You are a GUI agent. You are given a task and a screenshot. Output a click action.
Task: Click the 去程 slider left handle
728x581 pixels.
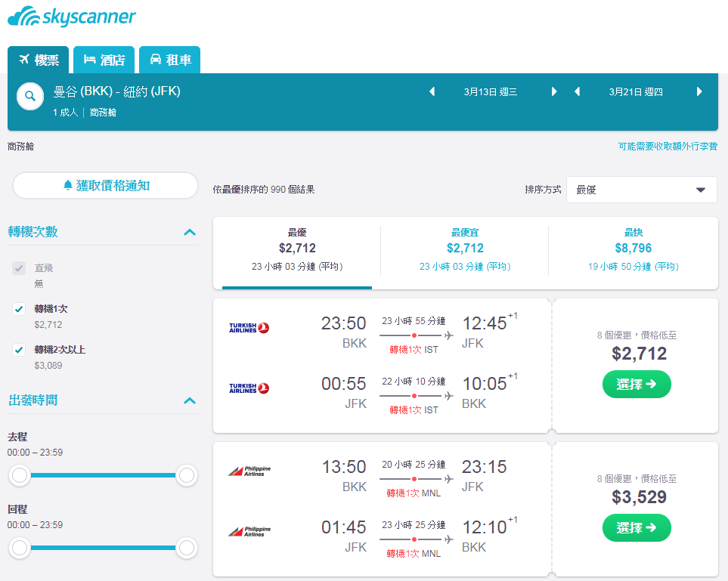click(x=20, y=475)
